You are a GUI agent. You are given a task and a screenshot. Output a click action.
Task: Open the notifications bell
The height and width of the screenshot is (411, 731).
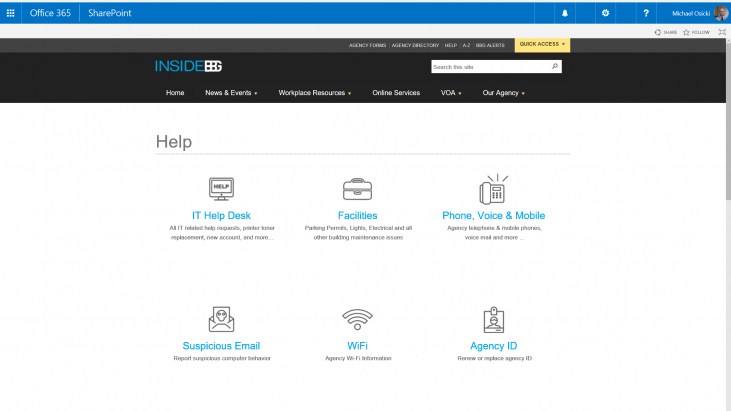565,13
